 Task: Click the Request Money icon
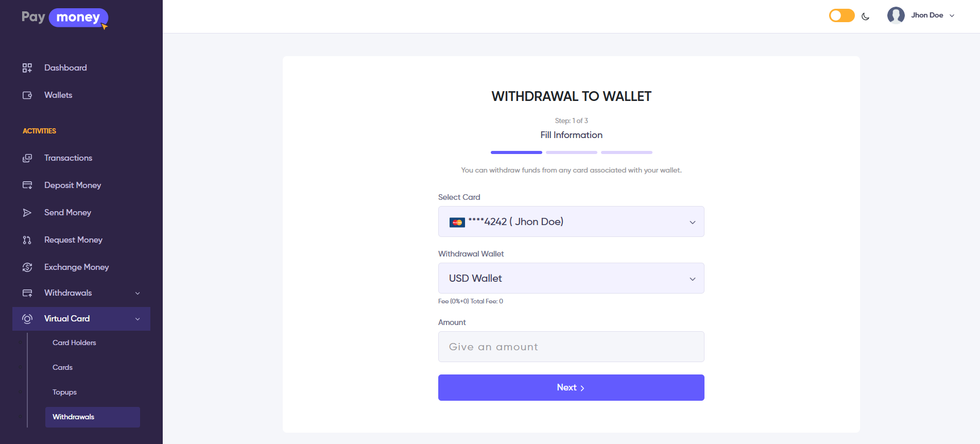click(x=27, y=240)
